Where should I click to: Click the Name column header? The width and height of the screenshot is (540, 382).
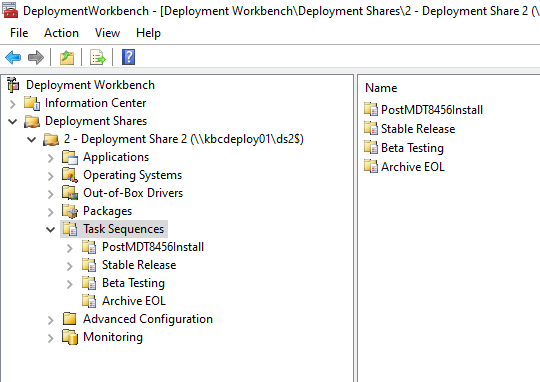[381, 88]
